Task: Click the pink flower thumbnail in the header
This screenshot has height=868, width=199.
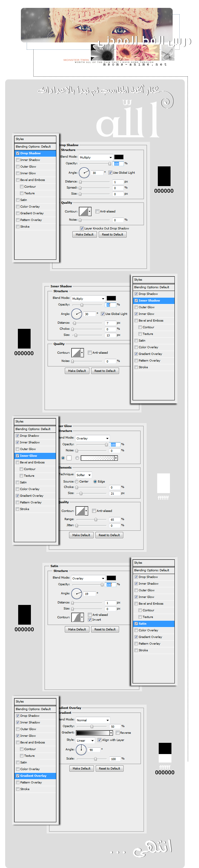Action: (x=138, y=52)
